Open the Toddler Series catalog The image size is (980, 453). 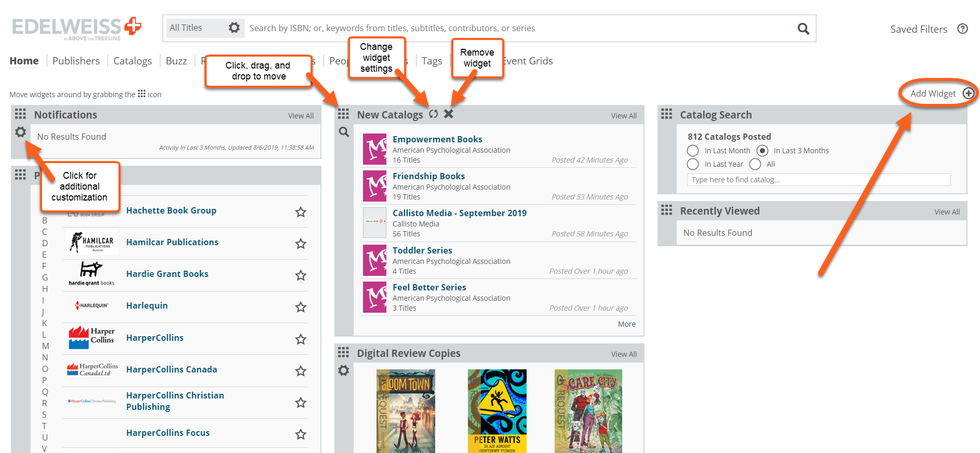tap(422, 250)
